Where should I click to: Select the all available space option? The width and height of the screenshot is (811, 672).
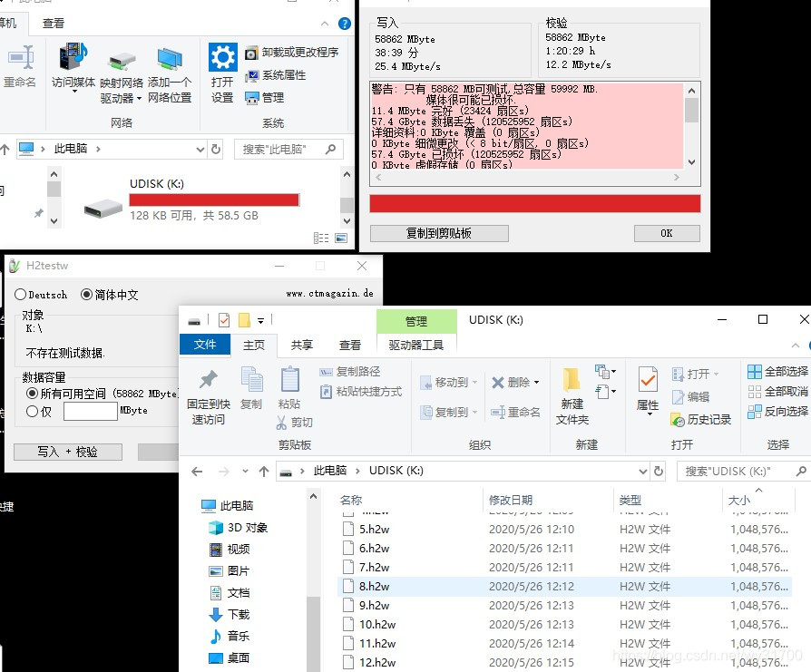32,394
